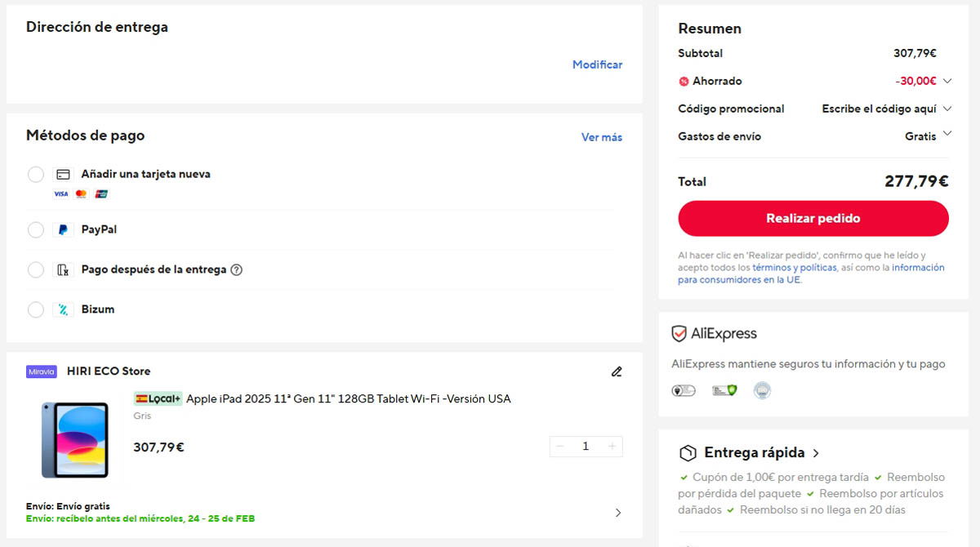Open help via question mark beside Pago después
Screen dimensions: 980x547
coord(237,269)
